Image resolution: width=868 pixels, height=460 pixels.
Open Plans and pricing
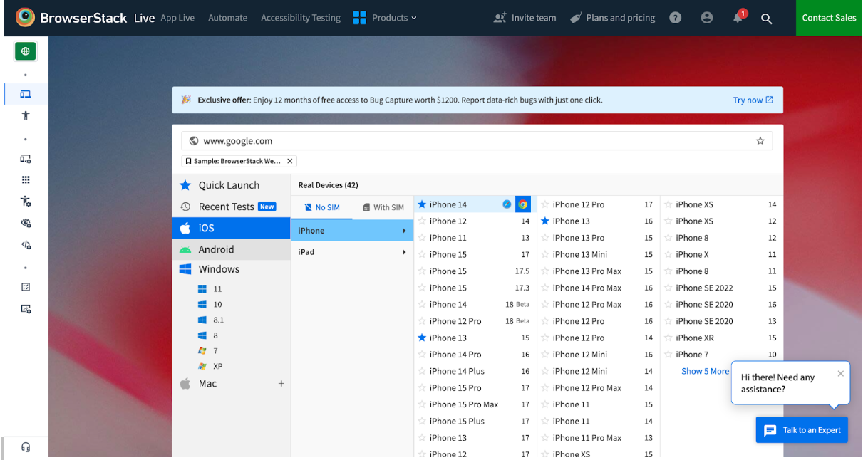[x=613, y=18]
